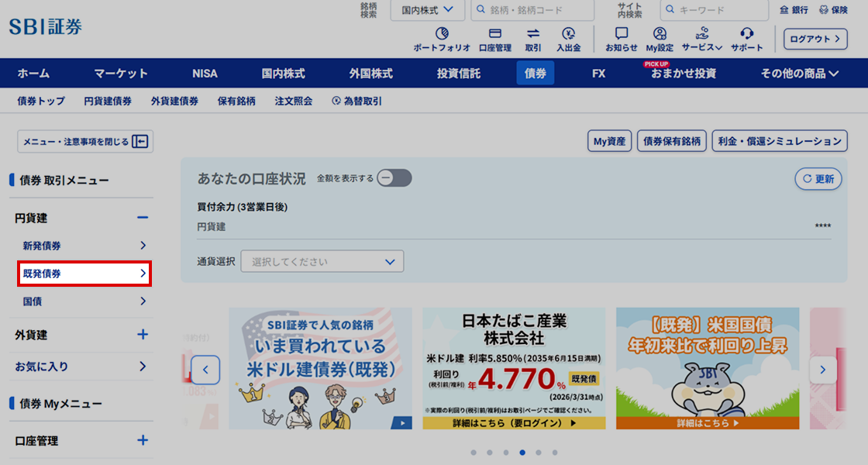Show previous banner with left arrow
This screenshot has height=465, width=868.
(205, 370)
